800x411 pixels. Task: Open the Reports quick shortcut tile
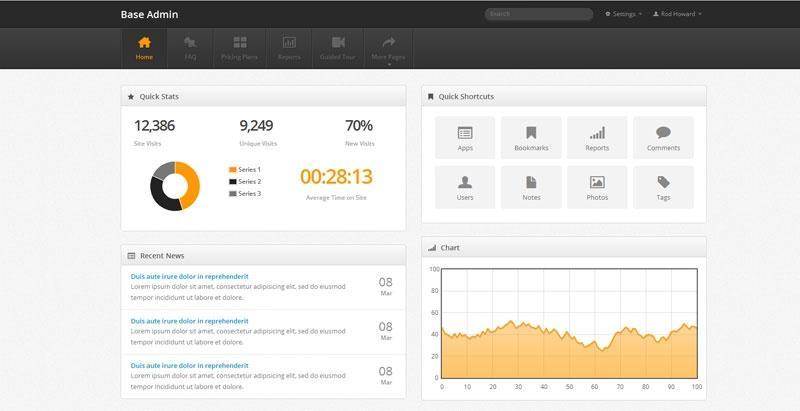tap(597, 138)
